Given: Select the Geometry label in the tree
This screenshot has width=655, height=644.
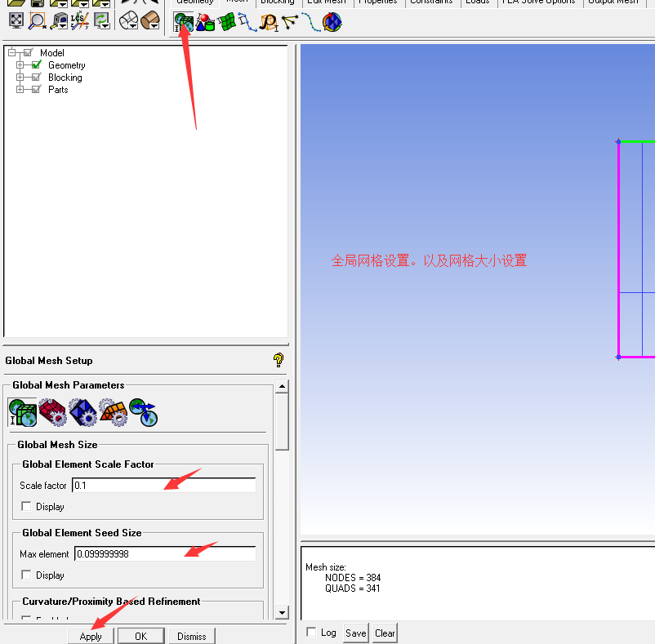Looking at the screenshot, I should 67,65.
